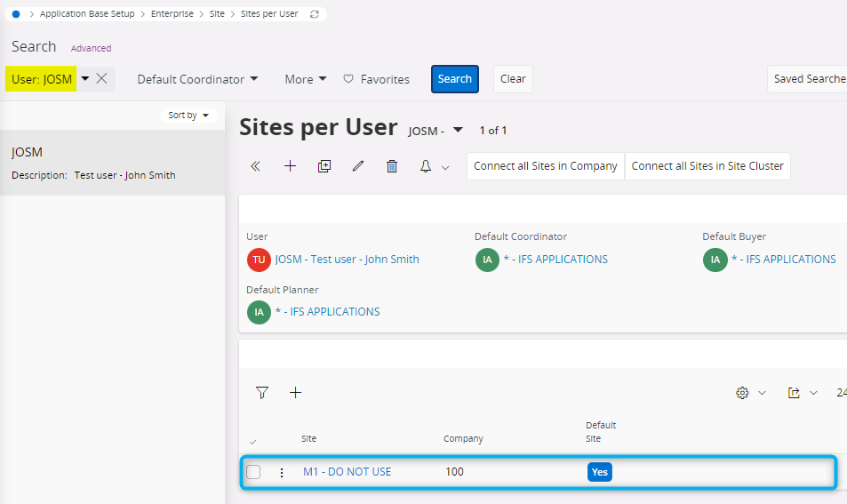Expand the chevron next to the bell
Screen dimensions: 847x504
445,167
